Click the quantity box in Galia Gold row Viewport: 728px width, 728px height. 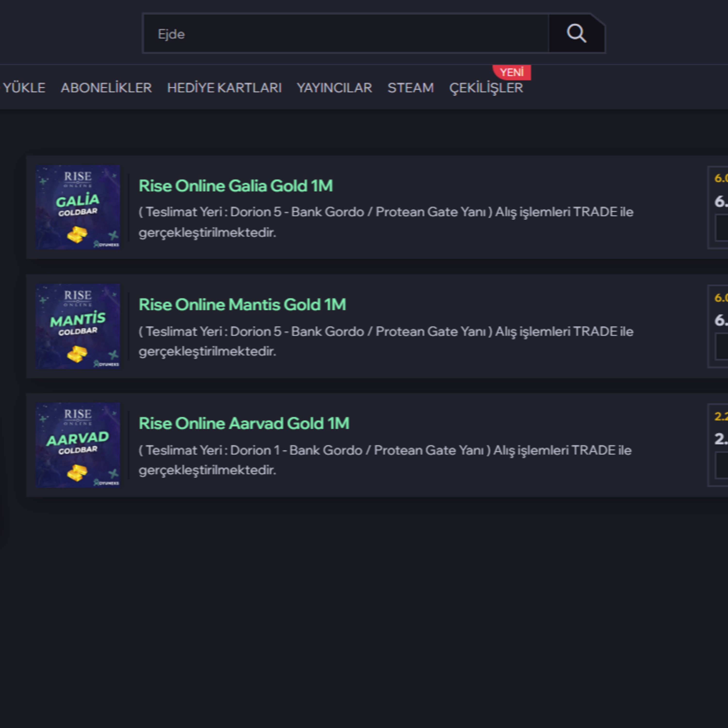722,228
